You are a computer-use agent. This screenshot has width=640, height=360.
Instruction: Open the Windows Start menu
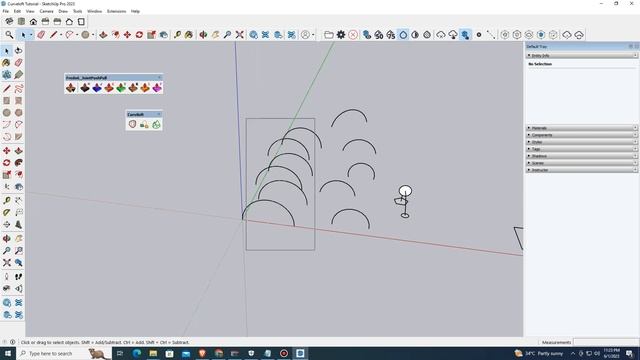point(8,353)
